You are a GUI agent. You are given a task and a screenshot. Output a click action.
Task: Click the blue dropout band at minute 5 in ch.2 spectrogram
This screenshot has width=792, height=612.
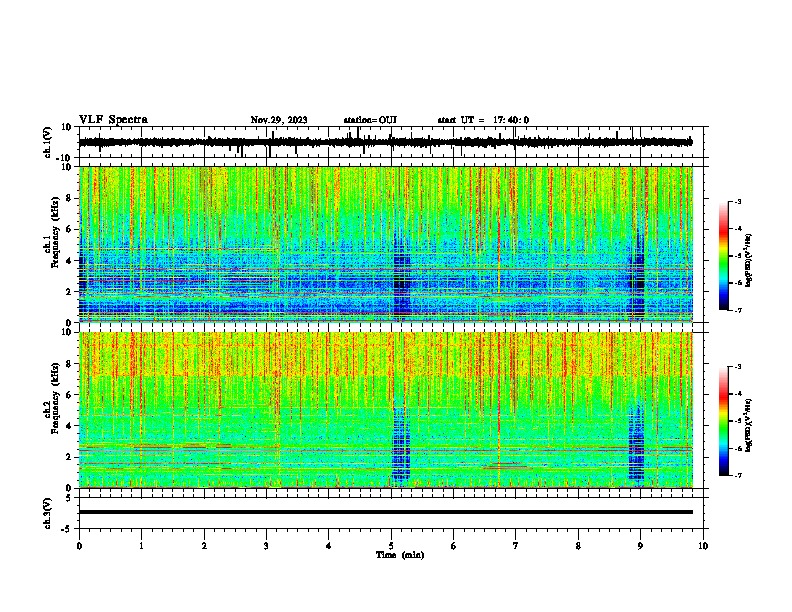(401, 444)
